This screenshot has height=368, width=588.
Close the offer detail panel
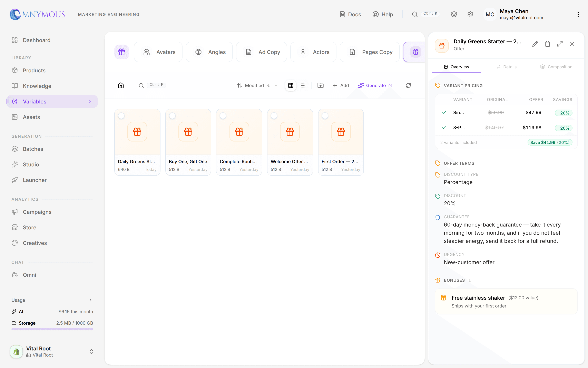572,44
